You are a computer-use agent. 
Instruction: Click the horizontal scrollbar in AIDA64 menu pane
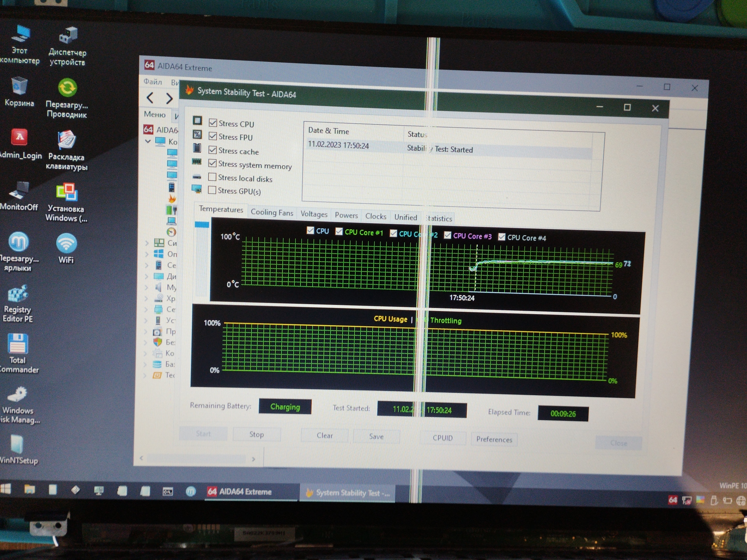(198, 458)
